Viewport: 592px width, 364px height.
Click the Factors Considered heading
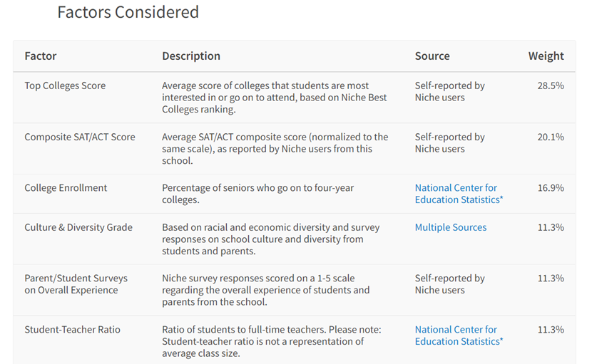[128, 12]
